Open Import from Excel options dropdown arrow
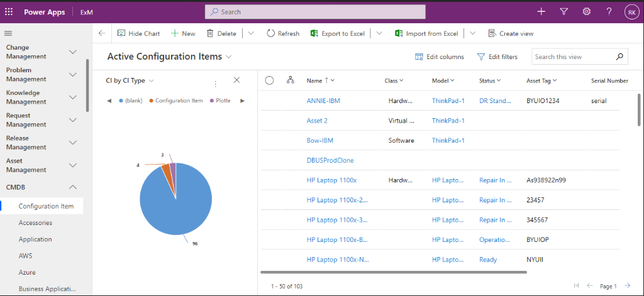Image resolution: width=644 pixels, height=296 pixels. tap(473, 34)
